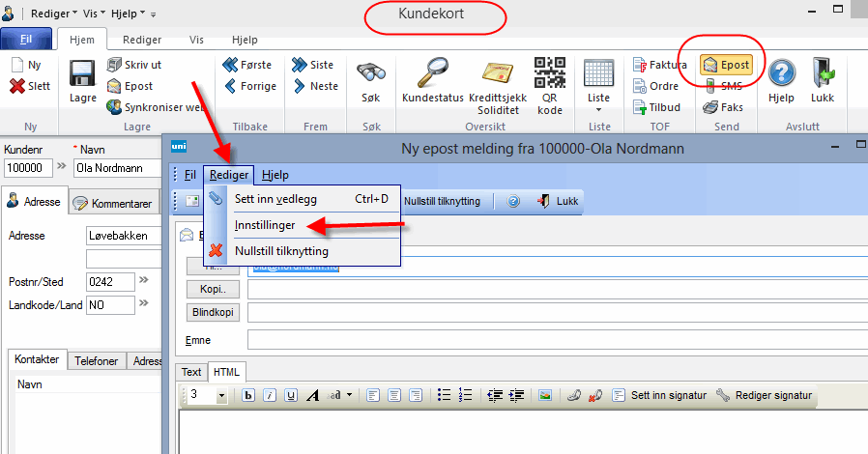Click the Lagre floppy disk icon
Image resolution: width=868 pixels, height=454 pixels.
point(82,74)
